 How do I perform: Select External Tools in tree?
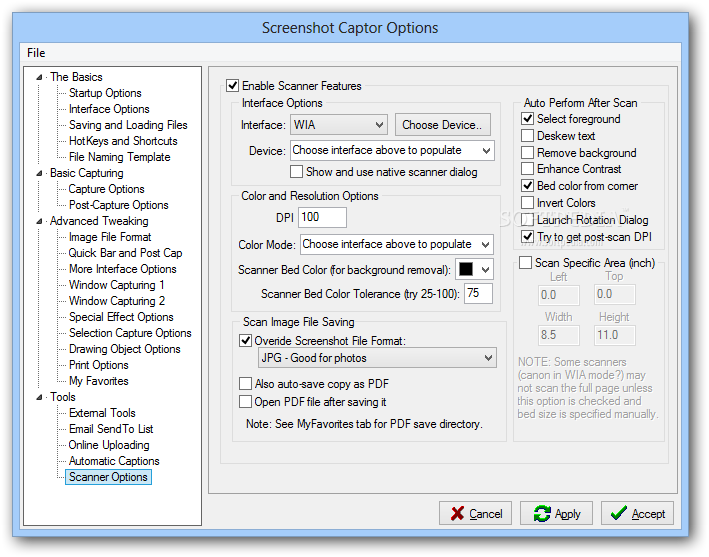point(102,413)
